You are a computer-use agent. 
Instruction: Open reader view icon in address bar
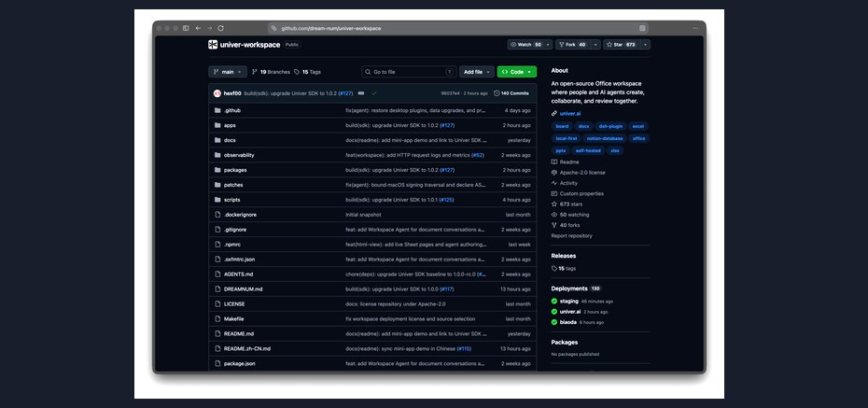tap(642, 28)
